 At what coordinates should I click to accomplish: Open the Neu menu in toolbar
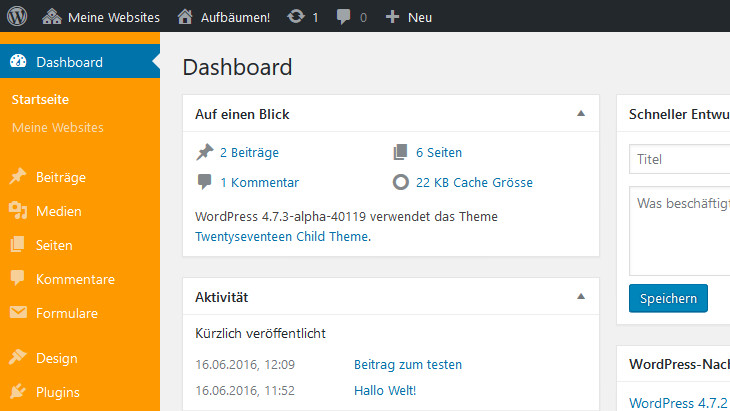(x=409, y=17)
